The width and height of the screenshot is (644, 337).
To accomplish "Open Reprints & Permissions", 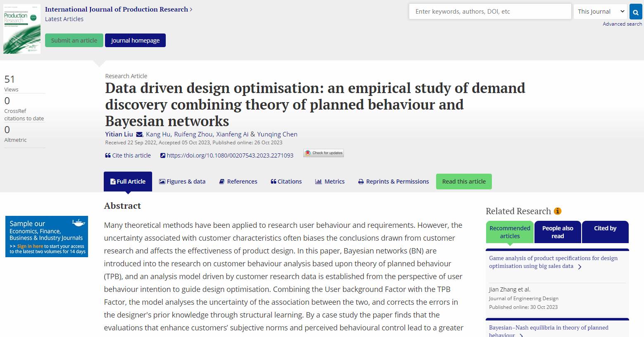I will point(394,182).
